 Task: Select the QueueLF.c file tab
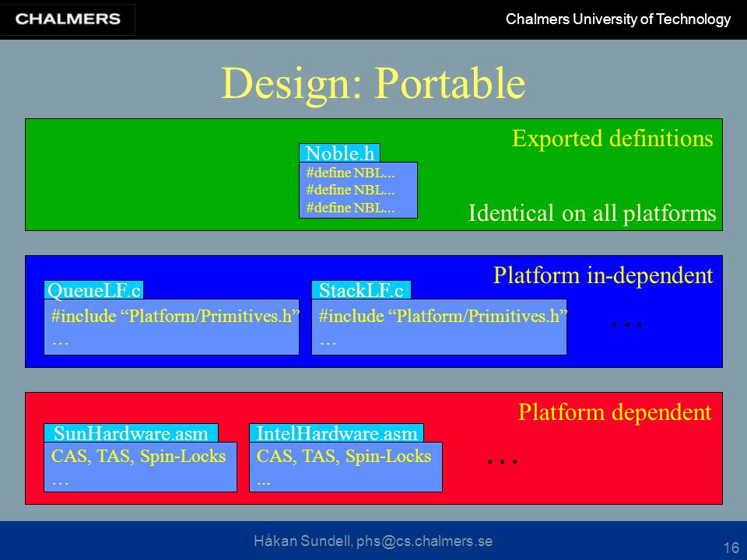[x=94, y=290]
